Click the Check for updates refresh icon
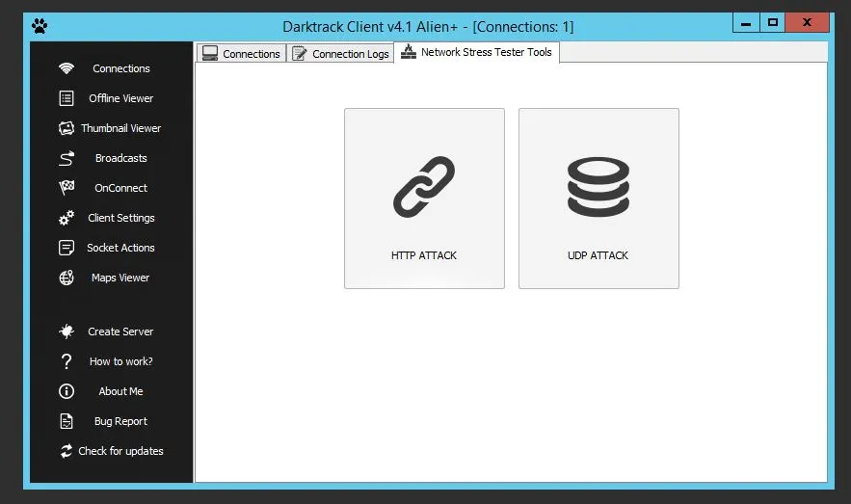The image size is (851, 504). [66, 451]
